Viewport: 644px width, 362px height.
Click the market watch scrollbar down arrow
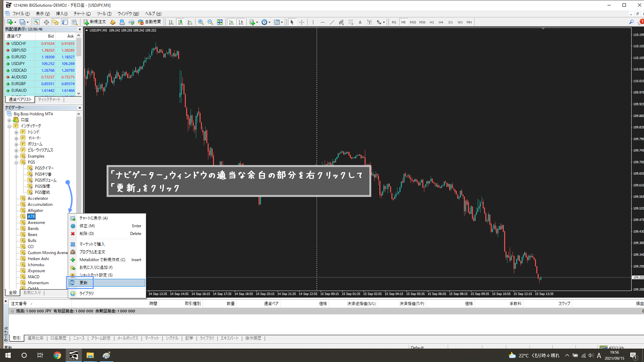(79, 93)
